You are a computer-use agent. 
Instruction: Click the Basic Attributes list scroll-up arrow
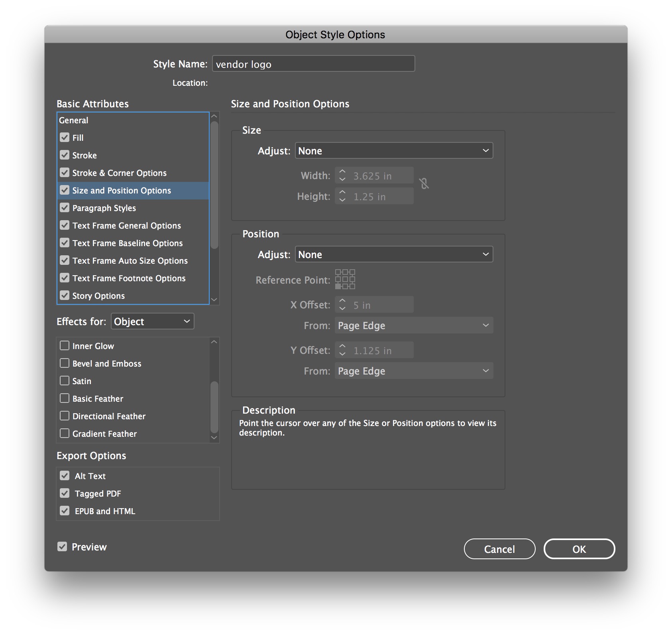point(214,116)
